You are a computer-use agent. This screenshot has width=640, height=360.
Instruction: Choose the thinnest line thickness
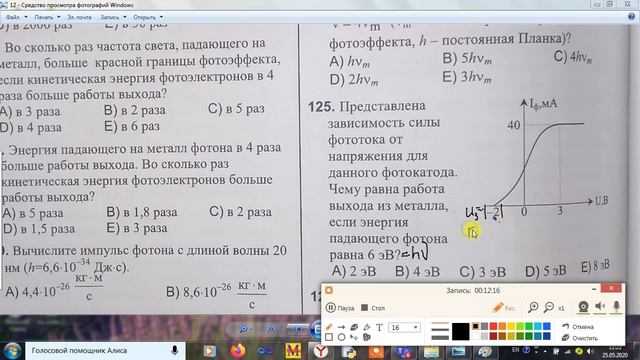(440, 323)
